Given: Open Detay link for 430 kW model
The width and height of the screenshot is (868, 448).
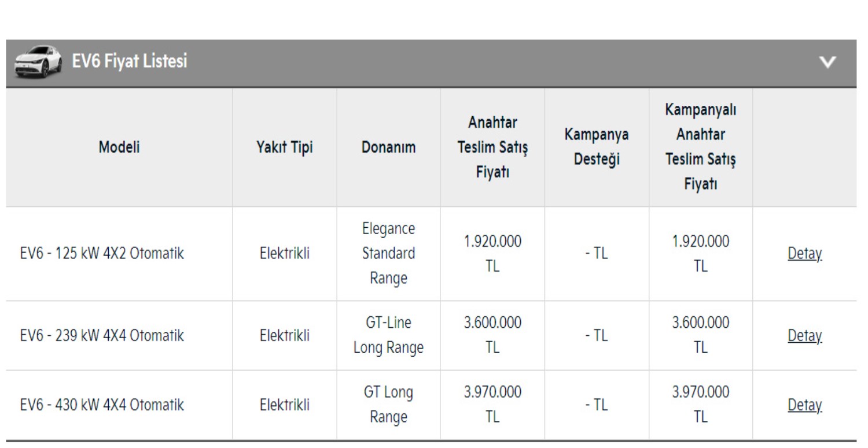Looking at the screenshot, I should pos(804,406).
